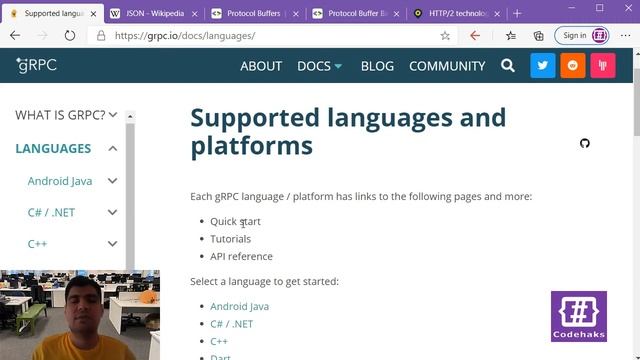Open the favorites list icon

511,36
